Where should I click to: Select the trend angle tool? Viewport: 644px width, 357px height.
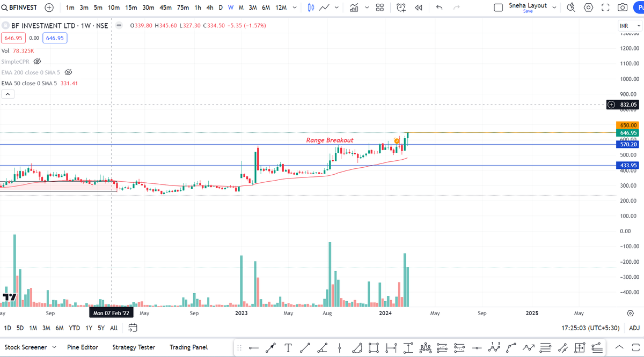click(322, 347)
